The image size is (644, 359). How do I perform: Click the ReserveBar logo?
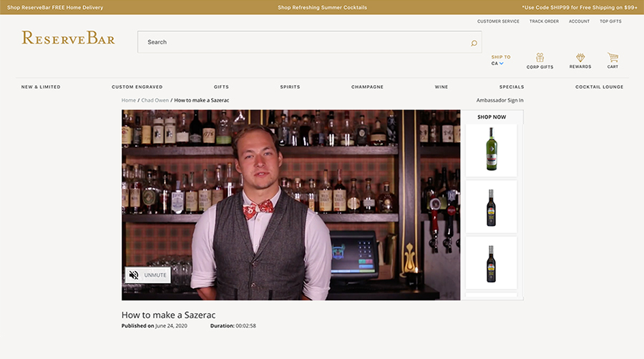68,38
